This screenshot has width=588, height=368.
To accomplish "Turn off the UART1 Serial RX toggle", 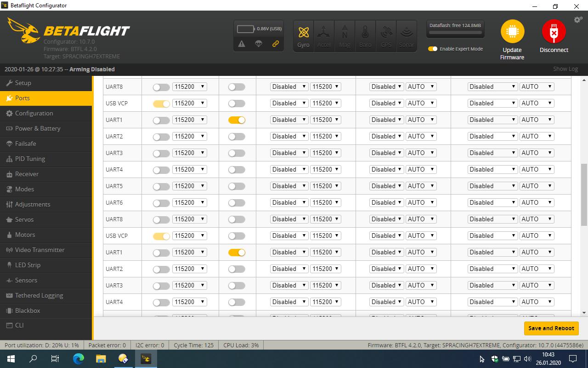I will 237,120.
